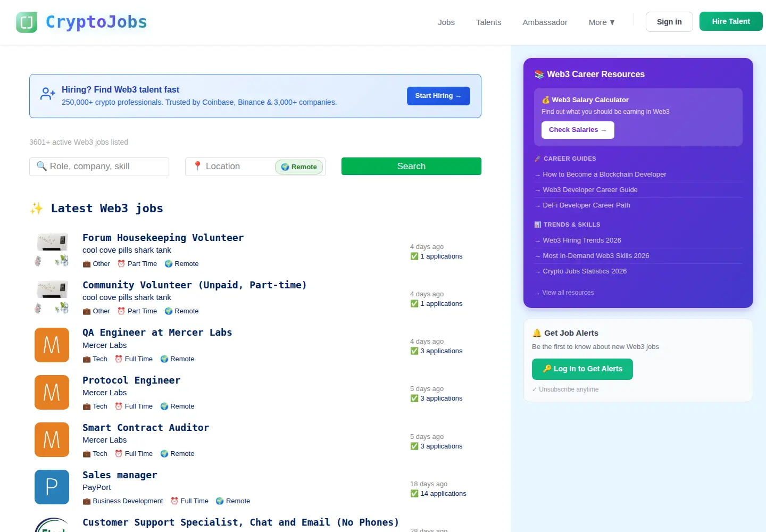This screenshot has width=766, height=532.
Task: Click the add-user icon in hiring banner
Action: (x=48, y=94)
